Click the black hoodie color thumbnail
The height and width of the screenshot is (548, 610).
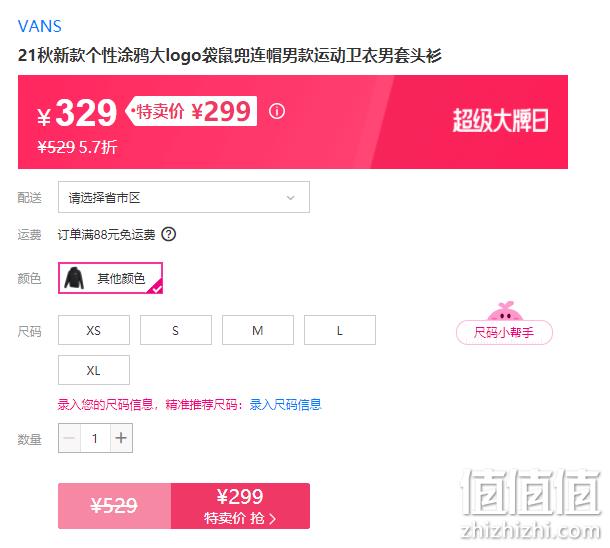74,278
